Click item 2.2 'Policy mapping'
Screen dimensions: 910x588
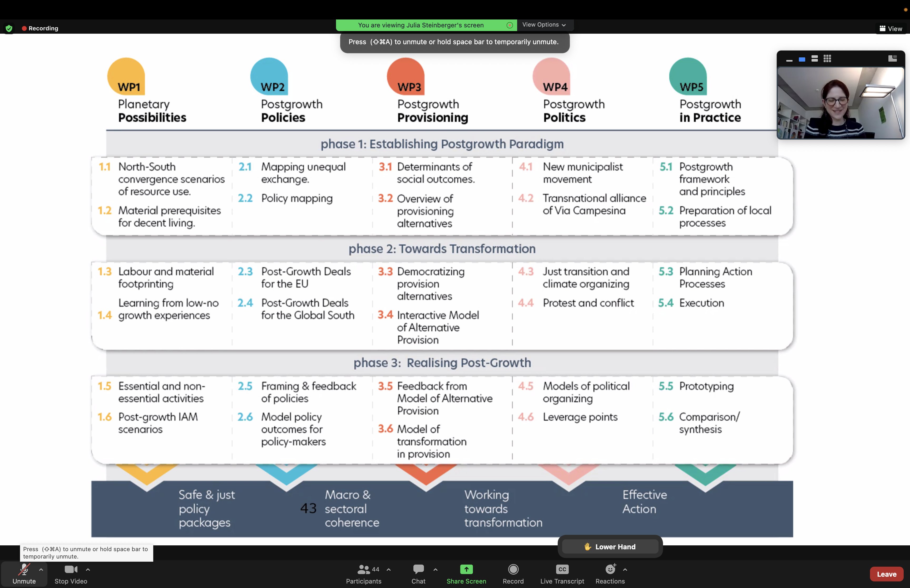[x=297, y=198]
